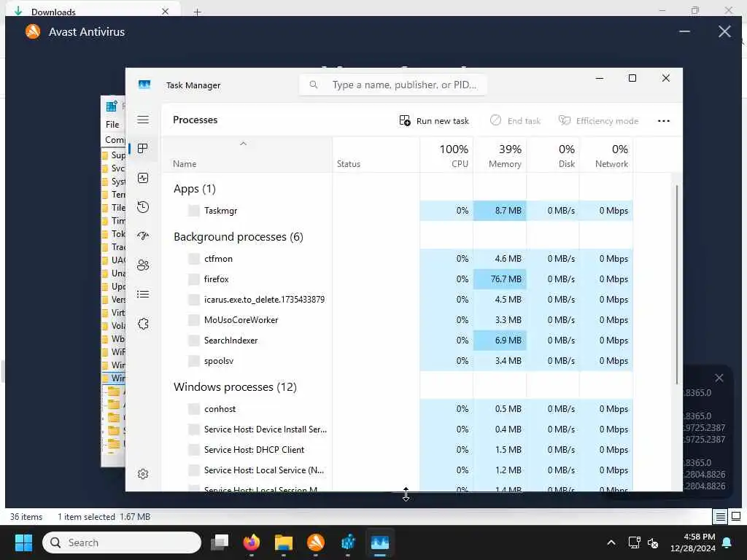The height and width of the screenshot is (560, 747).
Task: Click the firefox process icon
Action: click(194, 279)
